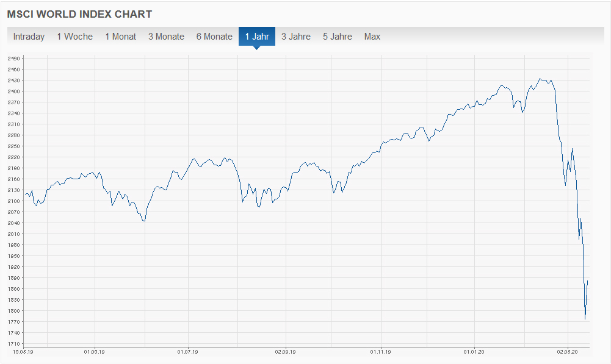Click the active 1 Jahr tab
Image resolution: width=611 pixels, height=364 pixels.
coord(257,37)
